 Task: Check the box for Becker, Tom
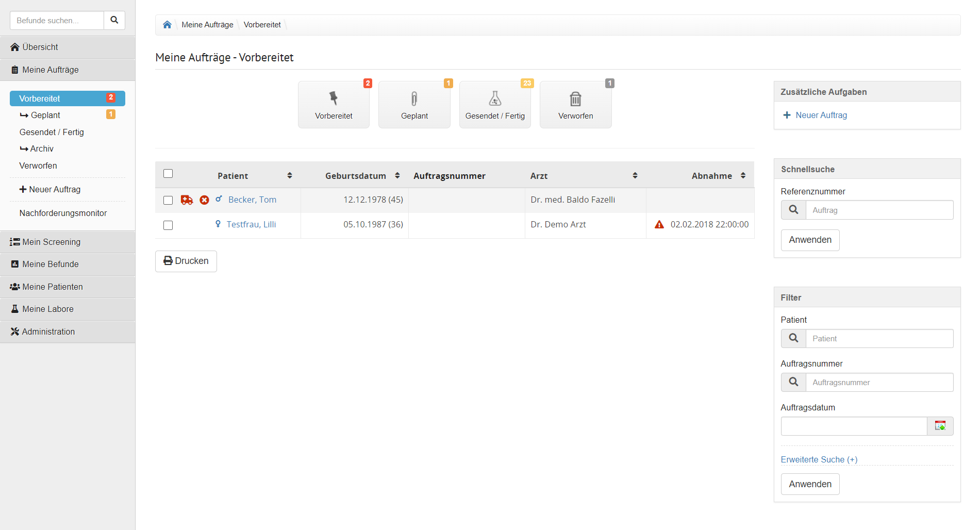coord(168,200)
